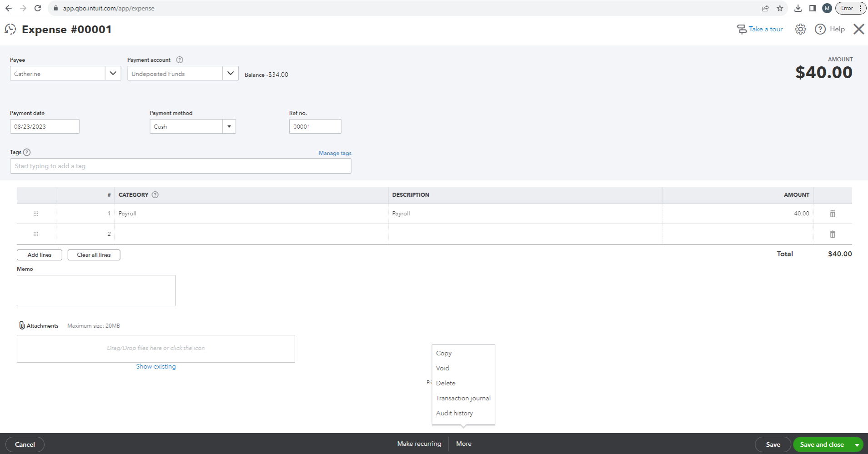
Task: Click the attachments drag/drop area
Action: click(x=156, y=349)
